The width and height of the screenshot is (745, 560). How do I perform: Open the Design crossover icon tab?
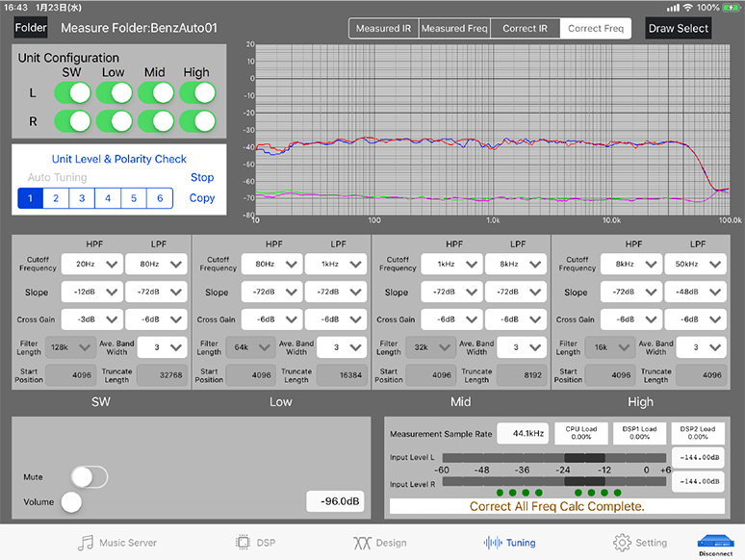coord(363,543)
